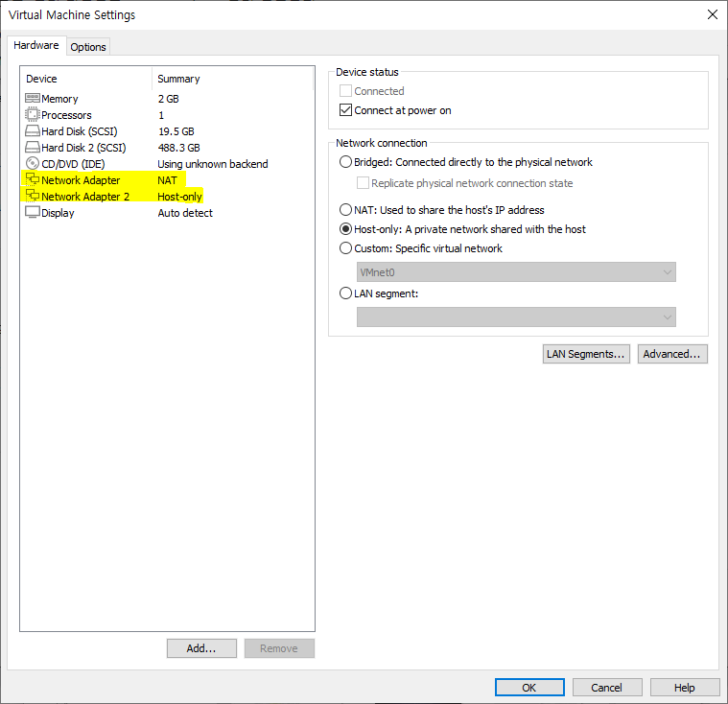Viewport: 728px width, 704px height.
Task: Dismiss dialog with Cancel button
Action: coord(607,688)
